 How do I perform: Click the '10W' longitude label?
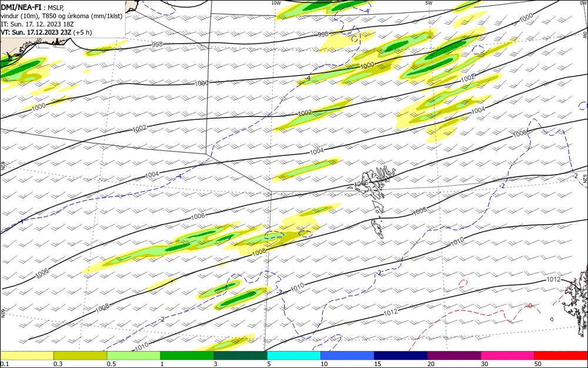276,3
